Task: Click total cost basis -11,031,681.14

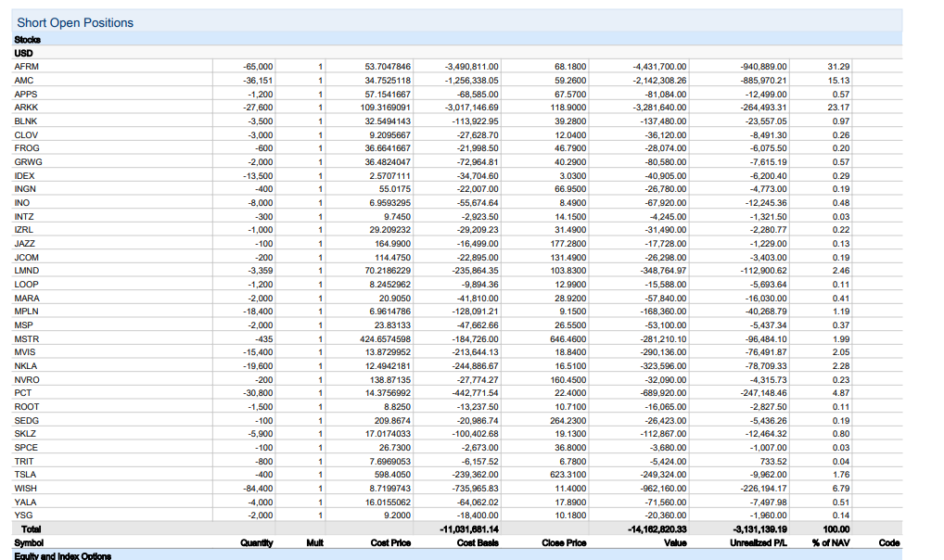Action: 469,530
